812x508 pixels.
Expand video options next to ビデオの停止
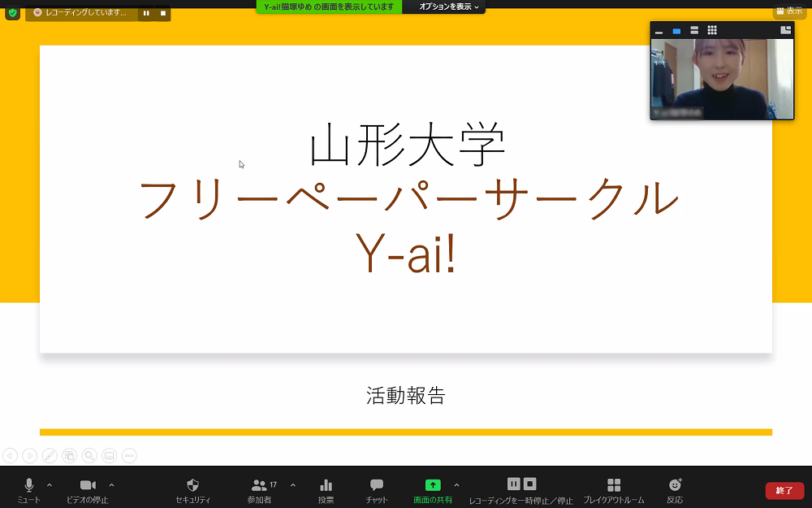tap(111, 485)
